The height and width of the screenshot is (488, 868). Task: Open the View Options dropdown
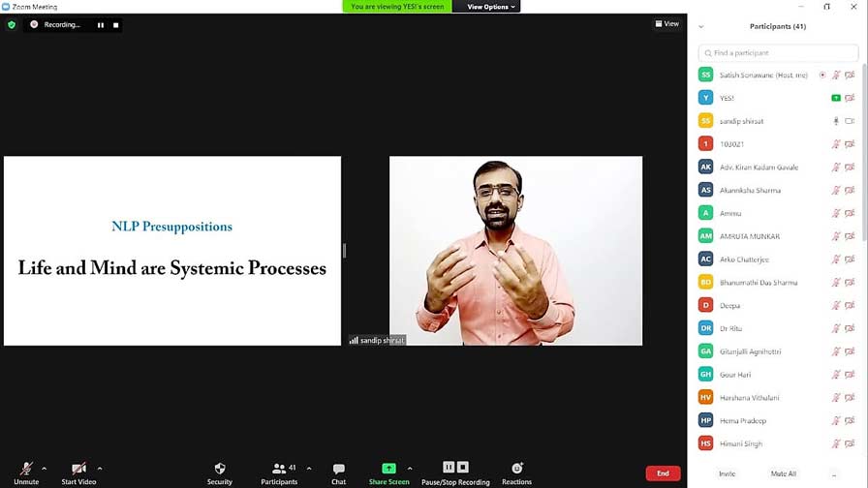coord(491,7)
